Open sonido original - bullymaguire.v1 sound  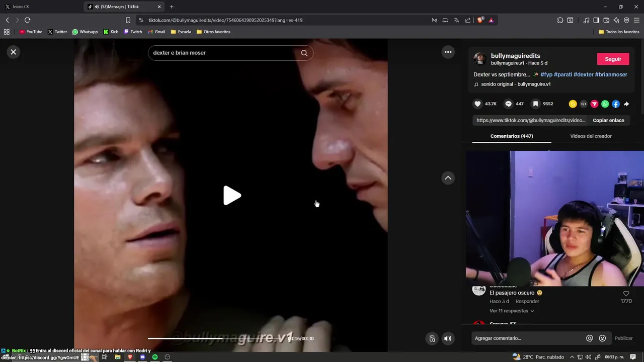point(516,84)
